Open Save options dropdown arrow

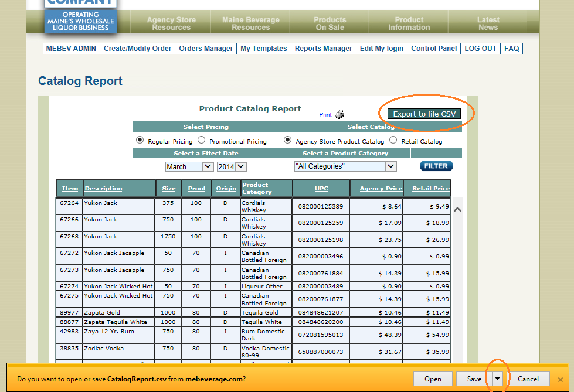(x=497, y=379)
